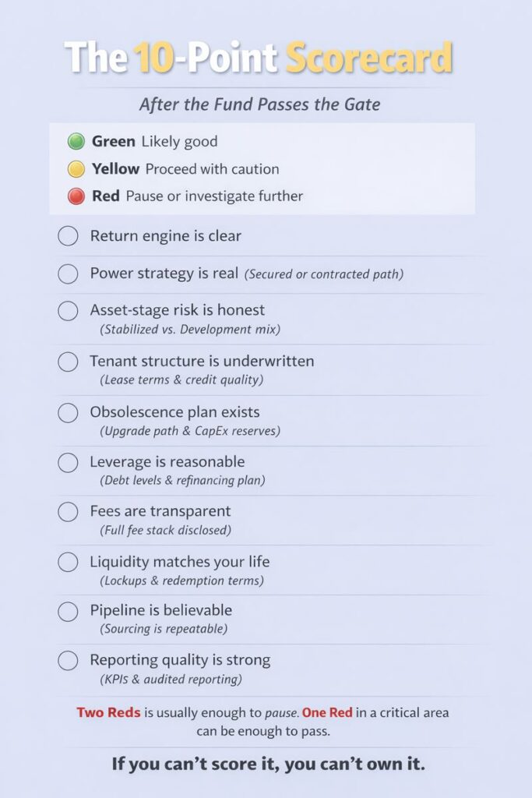Click the 'Proceed with caution' legend text
The height and width of the screenshot is (798, 532).
tap(212, 169)
